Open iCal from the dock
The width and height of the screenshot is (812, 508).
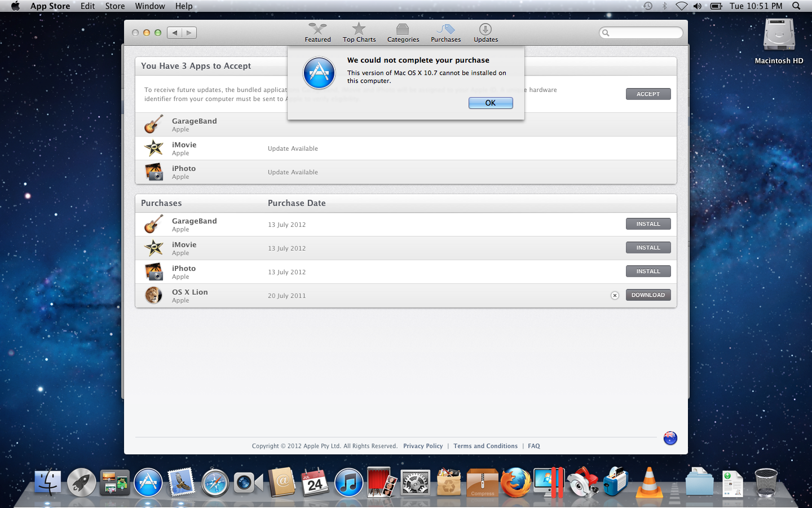click(315, 483)
